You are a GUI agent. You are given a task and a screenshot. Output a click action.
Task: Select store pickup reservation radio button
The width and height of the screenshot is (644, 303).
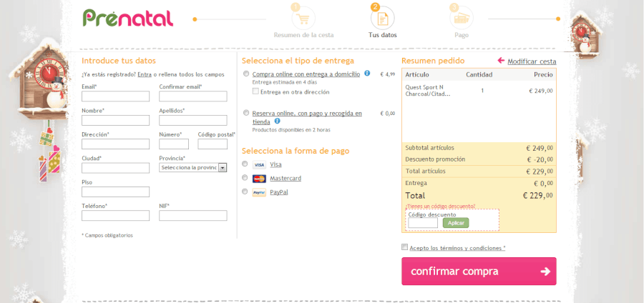[246, 112]
